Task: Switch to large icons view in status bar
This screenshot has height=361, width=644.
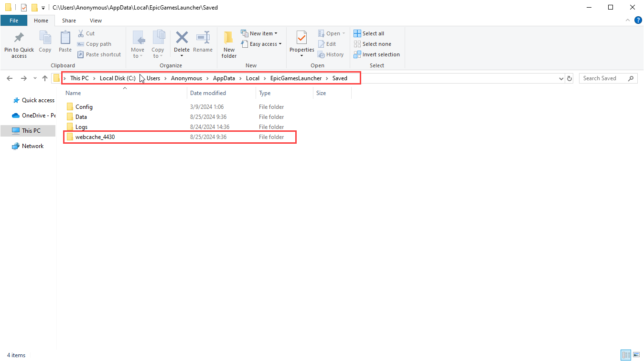Action: [636, 355]
